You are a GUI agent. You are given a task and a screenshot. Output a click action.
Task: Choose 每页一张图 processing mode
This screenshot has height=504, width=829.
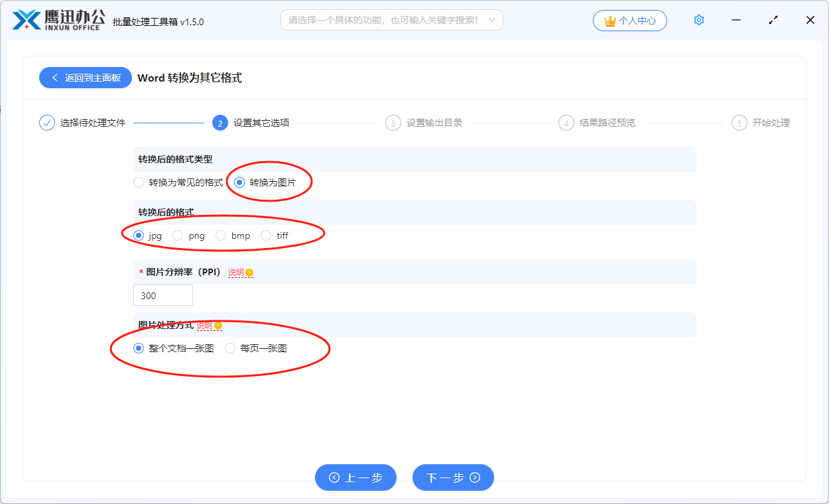pos(229,347)
